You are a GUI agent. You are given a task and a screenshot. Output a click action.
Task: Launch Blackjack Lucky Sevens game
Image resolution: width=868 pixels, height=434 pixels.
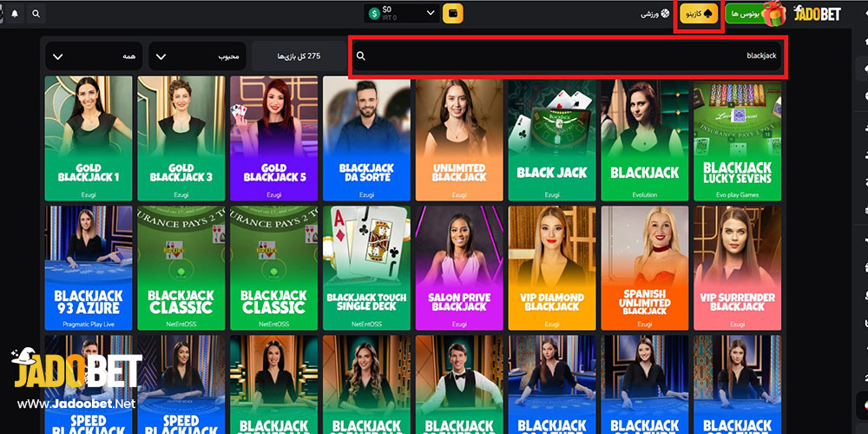pyautogui.click(x=737, y=138)
